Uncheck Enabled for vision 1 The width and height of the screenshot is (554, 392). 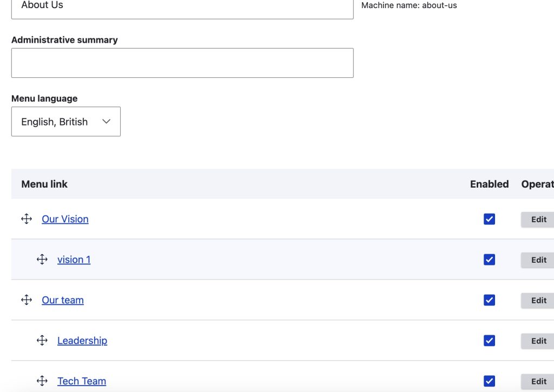click(x=489, y=260)
